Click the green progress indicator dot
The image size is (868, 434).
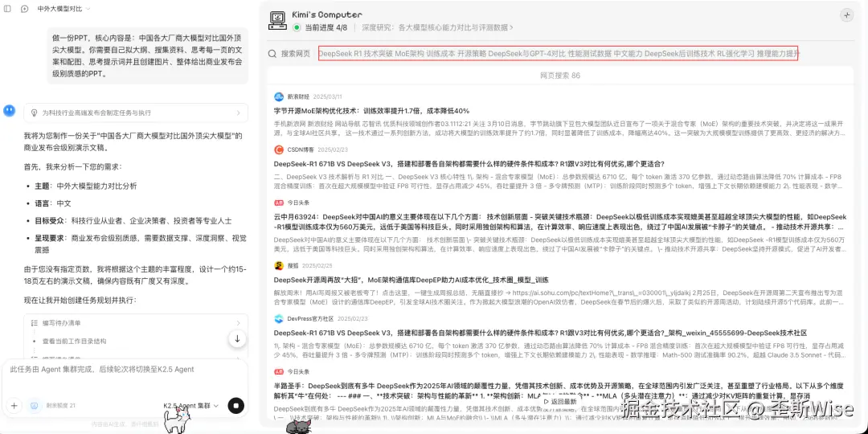[x=297, y=27]
